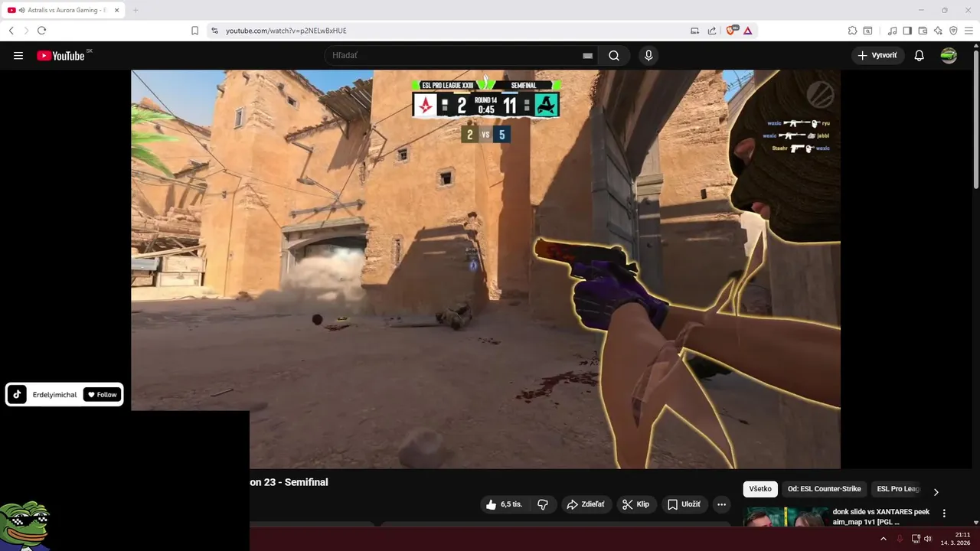Image resolution: width=980 pixels, height=551 pixels.
Task: Create a clip with Klip button
Action: click(x=636, y=504)
